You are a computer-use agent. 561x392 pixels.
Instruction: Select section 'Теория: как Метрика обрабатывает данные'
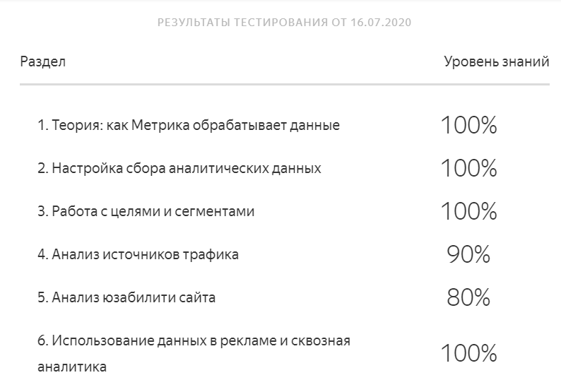point(189,125)
